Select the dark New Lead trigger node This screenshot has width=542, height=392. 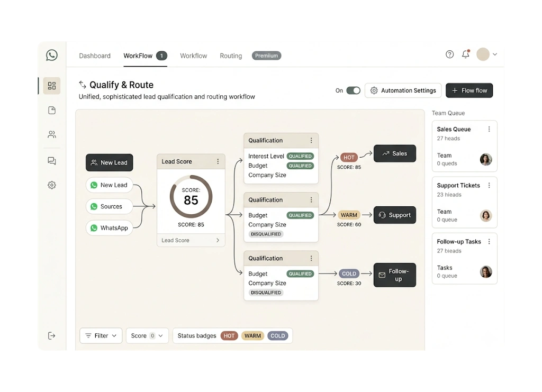tap(109, 162)
